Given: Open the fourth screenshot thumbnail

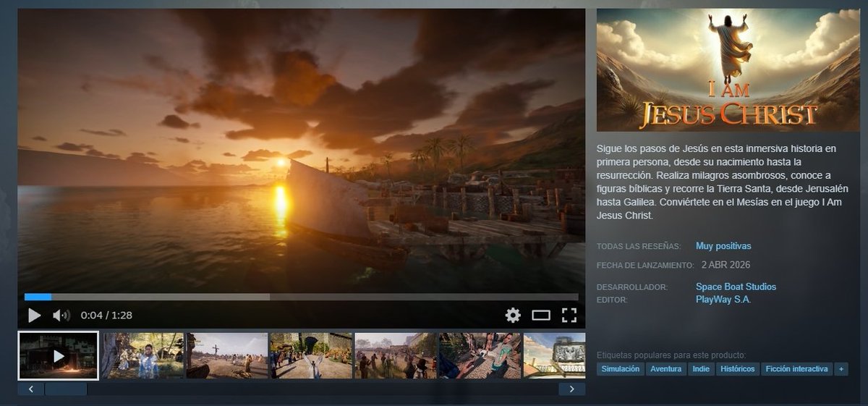Looking at the screenshot, I should (x=311, y=355).
